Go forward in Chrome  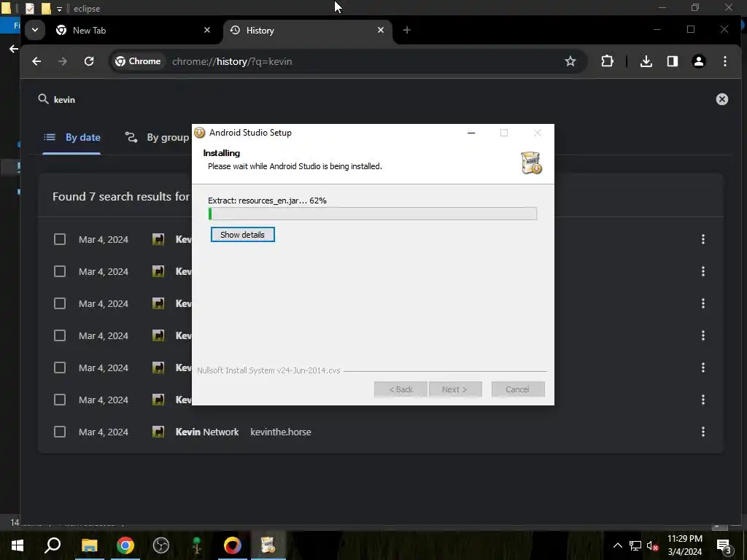[63, 61]
